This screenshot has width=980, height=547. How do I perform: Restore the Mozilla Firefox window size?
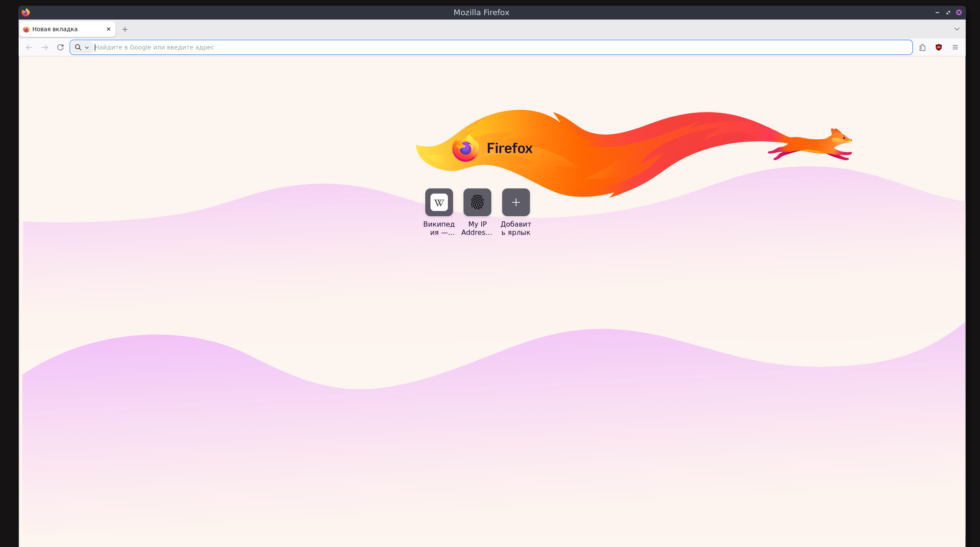[x=948, y=13]
